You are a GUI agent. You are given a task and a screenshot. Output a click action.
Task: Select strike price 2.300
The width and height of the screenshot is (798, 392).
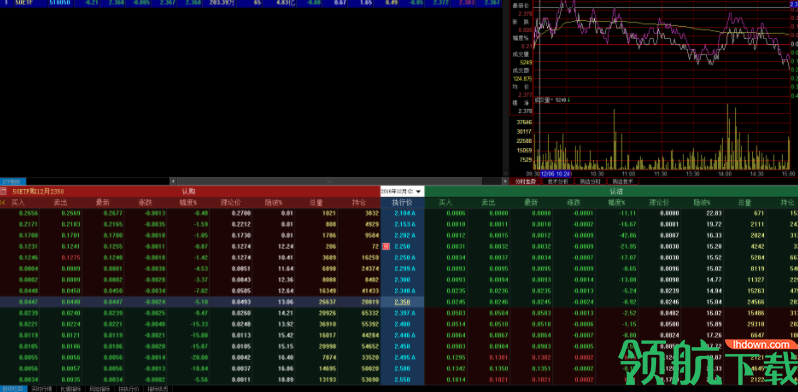(402, 280)
